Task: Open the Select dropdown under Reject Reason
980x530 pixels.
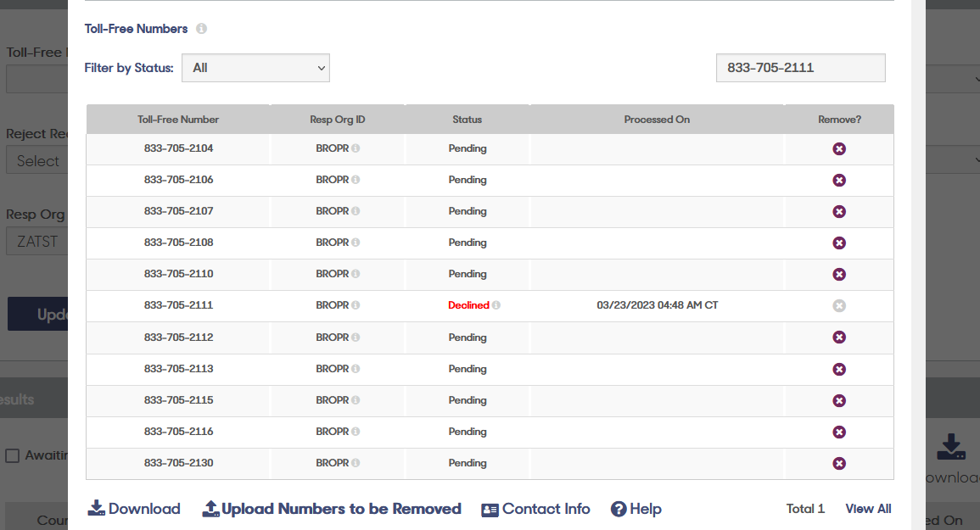Action: tap(37, 160)
